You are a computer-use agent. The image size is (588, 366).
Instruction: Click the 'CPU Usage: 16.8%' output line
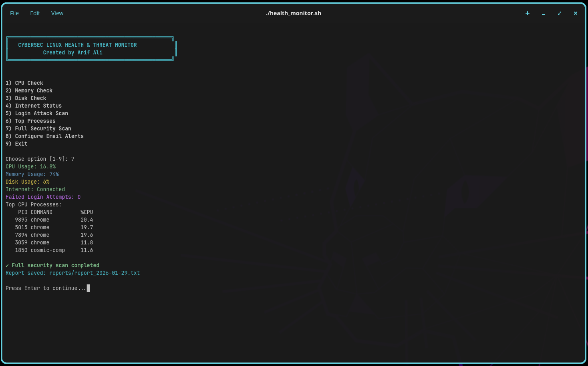(x=31, y=167)
